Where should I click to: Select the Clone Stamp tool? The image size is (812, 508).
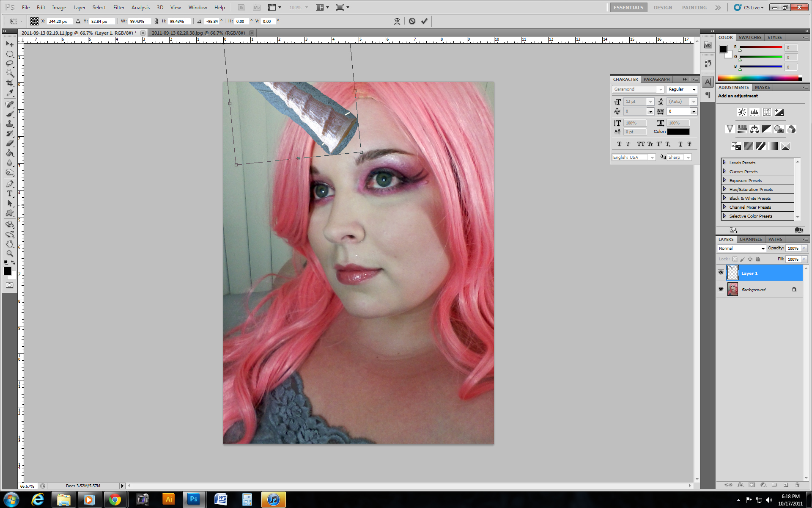10,124
